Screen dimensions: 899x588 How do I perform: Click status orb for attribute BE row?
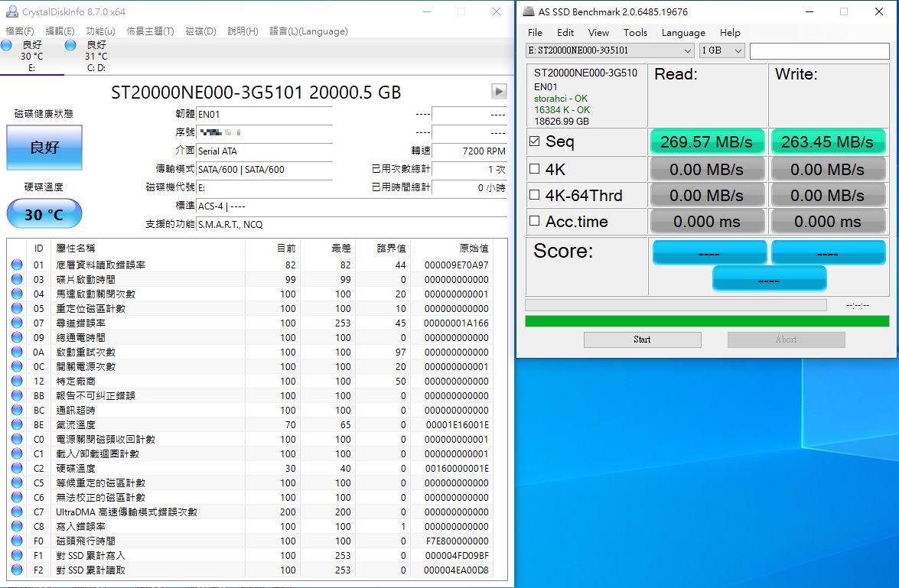point(17,424)
